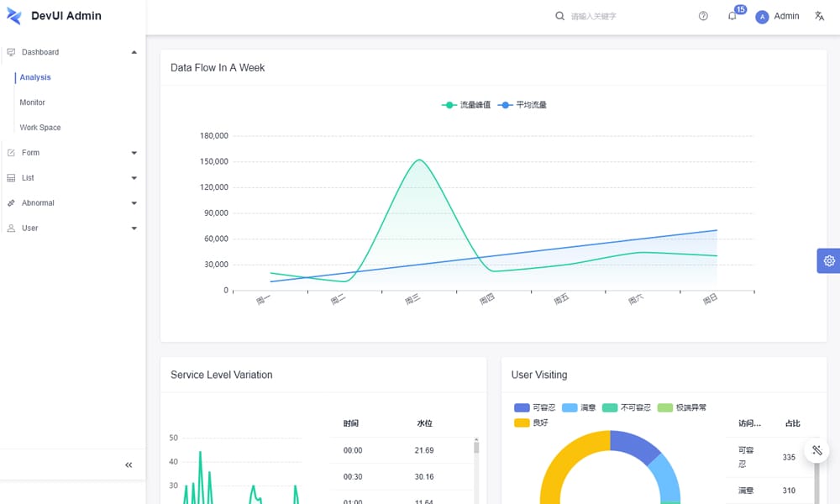
Task: Open the help question mark icon
Action: point(703,16)
